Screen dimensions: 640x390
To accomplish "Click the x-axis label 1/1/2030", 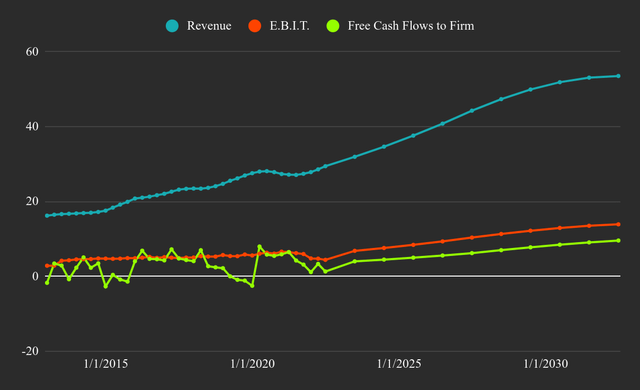I will click(546, 364).
